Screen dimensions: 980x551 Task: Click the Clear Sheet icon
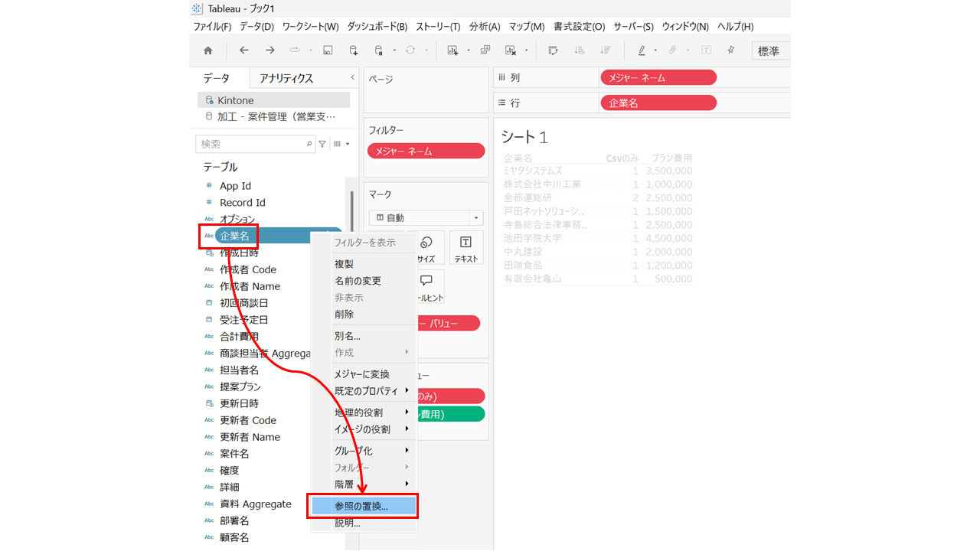(x=511, y=51)
